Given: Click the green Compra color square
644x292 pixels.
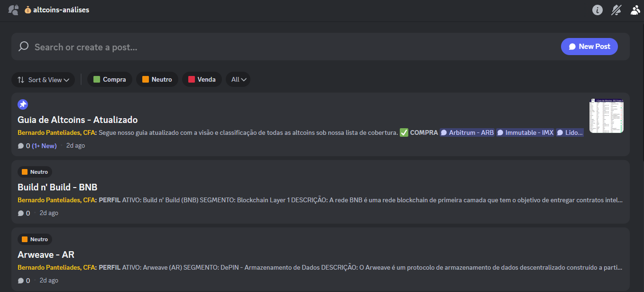Looking at the screenshot, I should point(97,79).
